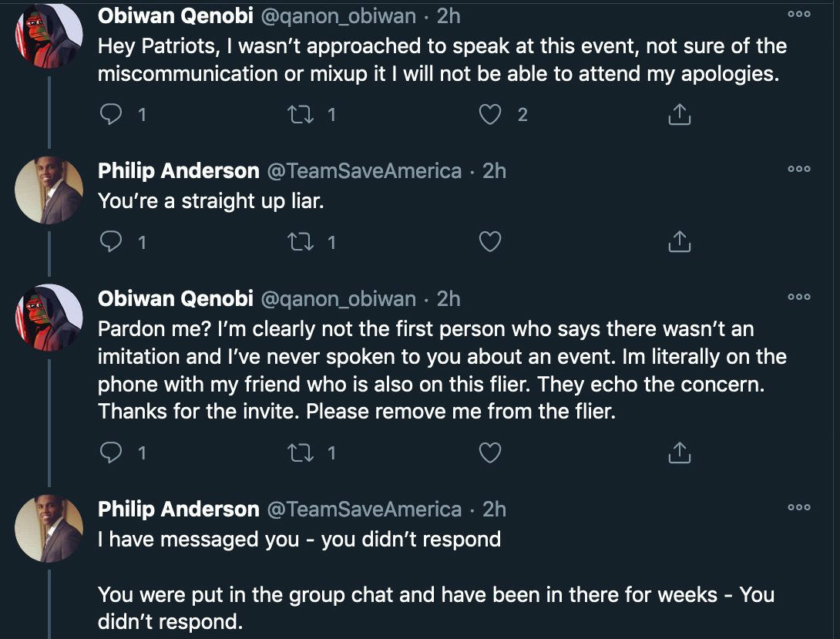
Task: Open more options on 'Pardon me?' tweet
Action: [798, 297]
